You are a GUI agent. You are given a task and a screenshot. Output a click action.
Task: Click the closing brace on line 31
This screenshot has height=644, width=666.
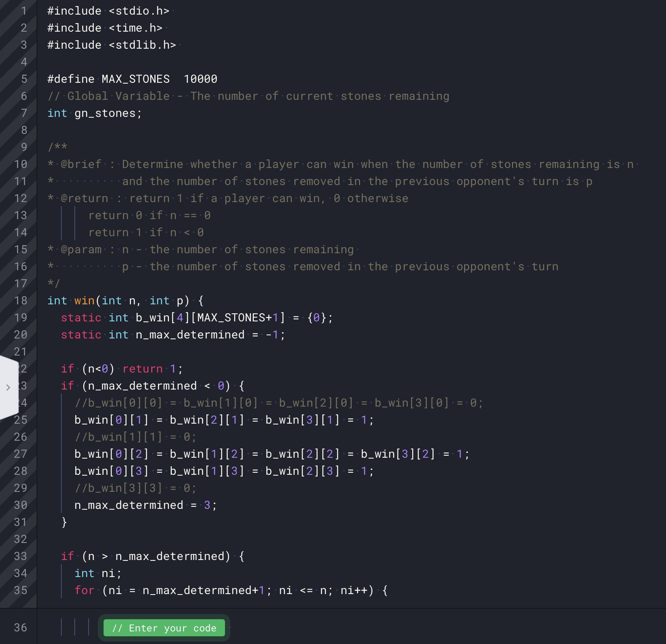(64, 522)
